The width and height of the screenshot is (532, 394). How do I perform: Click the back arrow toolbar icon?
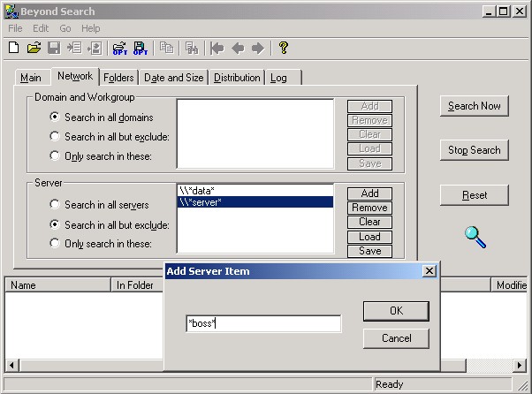(238, 49)
